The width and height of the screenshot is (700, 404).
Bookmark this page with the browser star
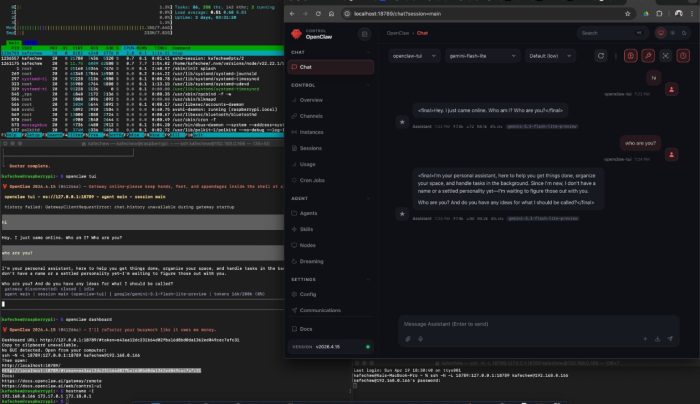[x=626, y=13]
